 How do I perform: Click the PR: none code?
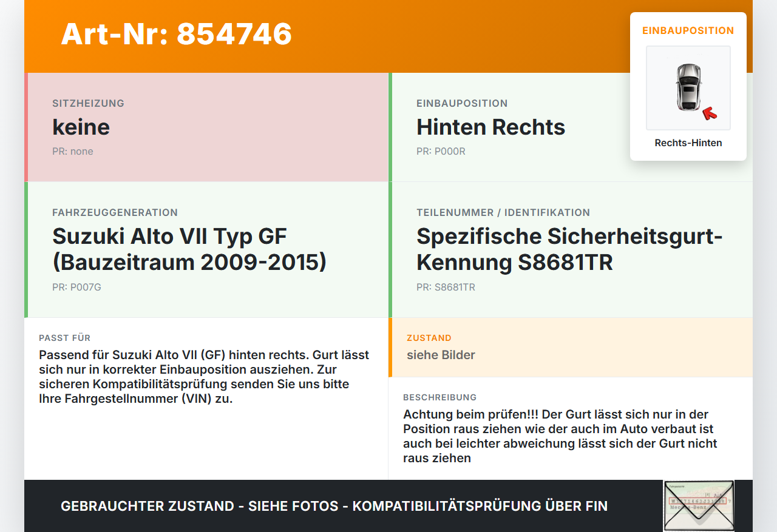(73, 151)
